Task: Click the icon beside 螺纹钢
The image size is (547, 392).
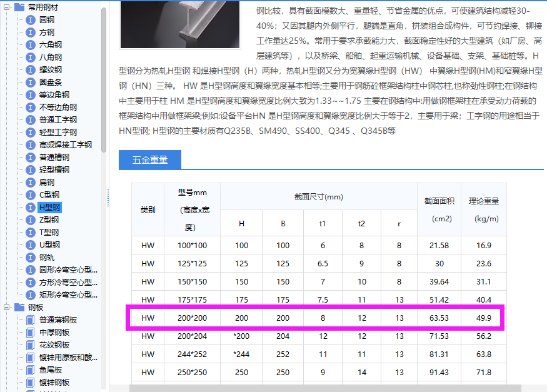Action: click(x=31, y=70)
